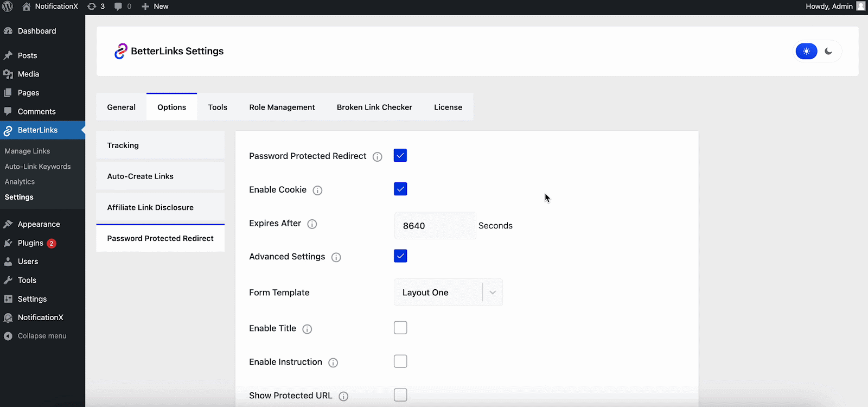868x407 pixels.
Task: Click the WordPress logo icon
Action: point(8,7)
